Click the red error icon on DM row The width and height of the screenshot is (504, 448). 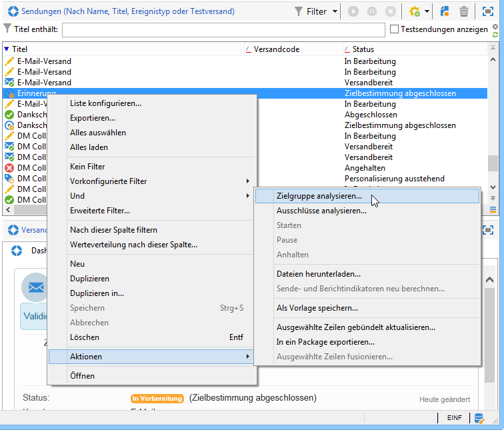(9, 168)
